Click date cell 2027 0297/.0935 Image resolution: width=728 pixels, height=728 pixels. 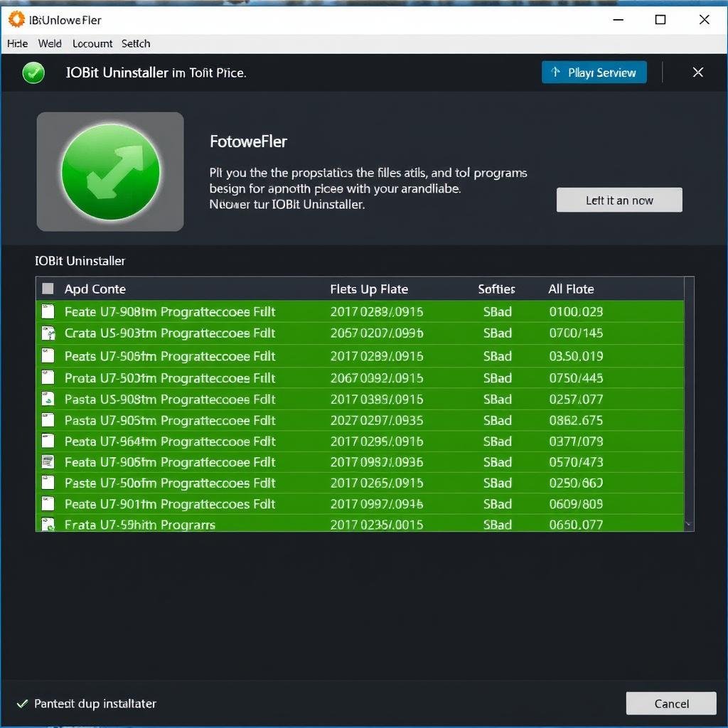[377, 421]
